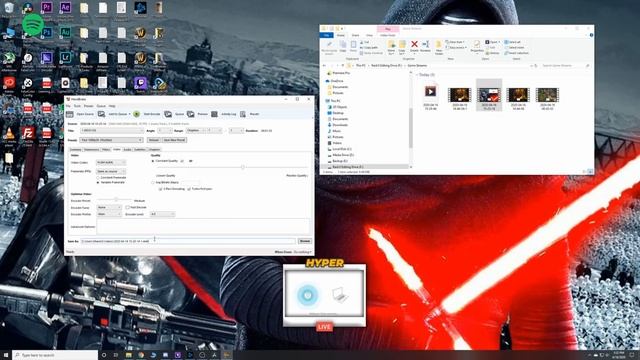Click the Encoder Preset slider handle
The width and height of the screenshot is (640, 360).
pyautogui.click(x=116, y=200)
